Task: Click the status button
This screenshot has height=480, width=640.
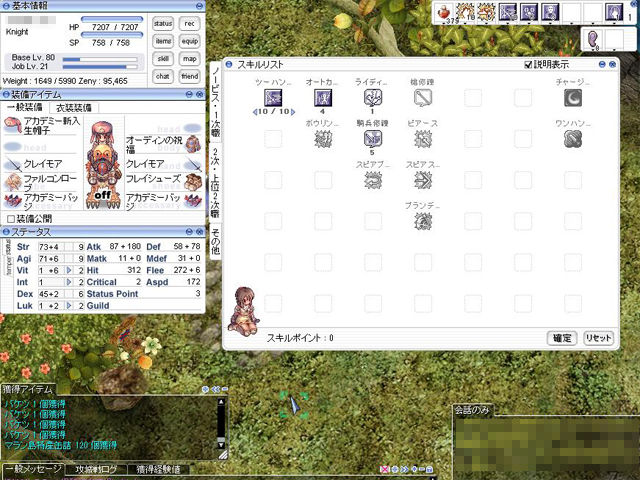Action: click(163, 23)
